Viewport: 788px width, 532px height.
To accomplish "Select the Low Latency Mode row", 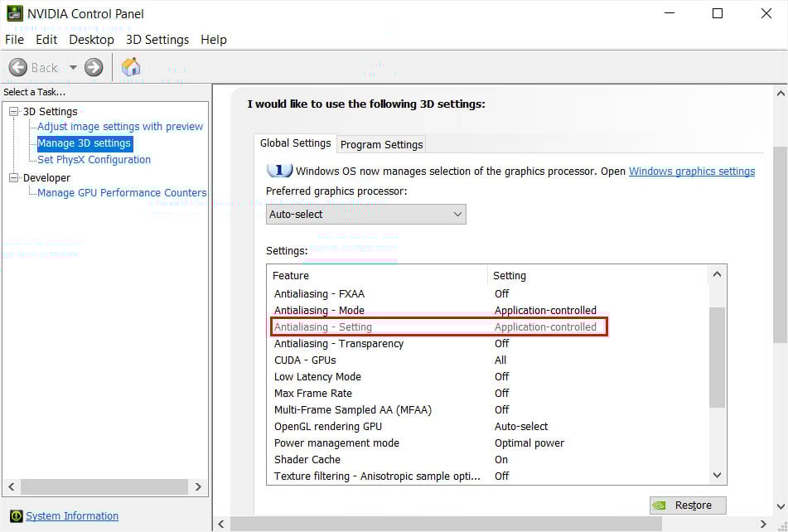I will pos(487,377).
